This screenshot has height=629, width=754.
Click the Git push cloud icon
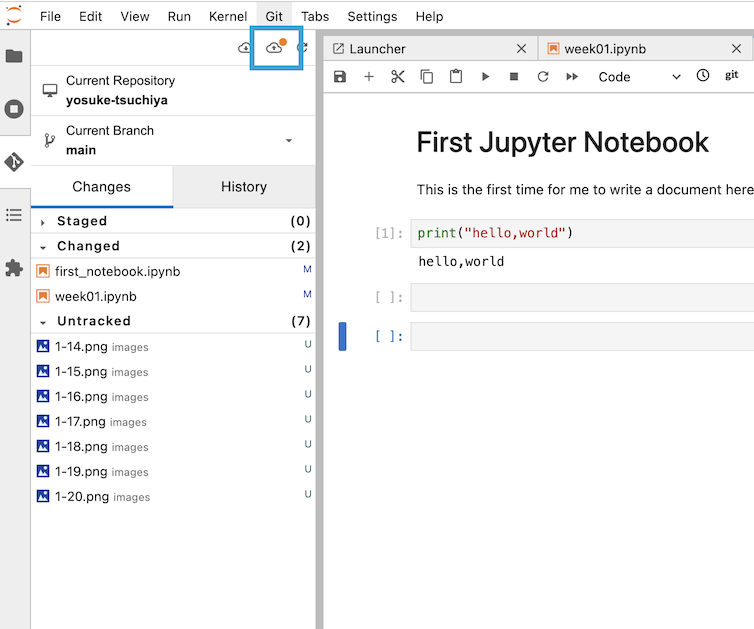274,48
